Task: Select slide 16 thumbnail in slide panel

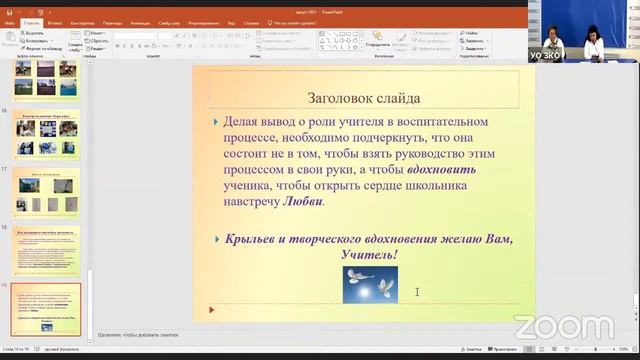Action: (x=46, y=134)
